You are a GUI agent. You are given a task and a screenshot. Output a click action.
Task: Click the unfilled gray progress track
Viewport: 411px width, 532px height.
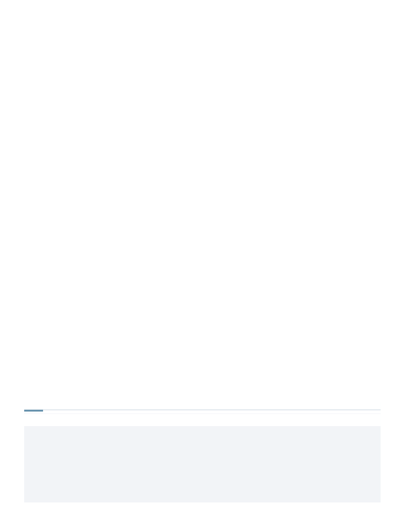pos(212,410)
